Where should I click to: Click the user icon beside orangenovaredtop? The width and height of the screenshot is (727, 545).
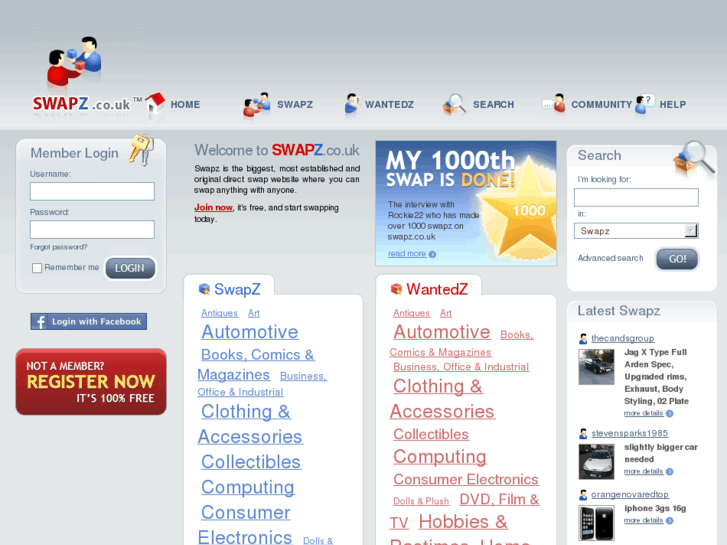point(583,495)
